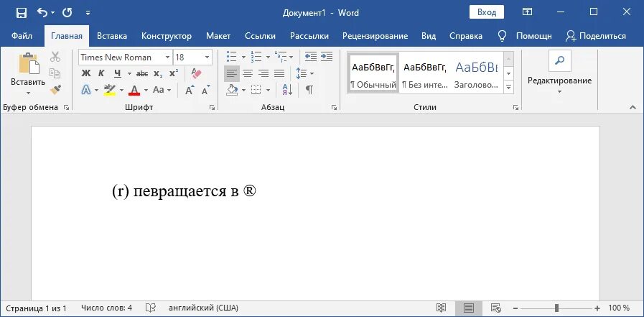This screenshot has height=317, width=644.
Task: Increase font size with larger A
Action: (x=190, y=90)
